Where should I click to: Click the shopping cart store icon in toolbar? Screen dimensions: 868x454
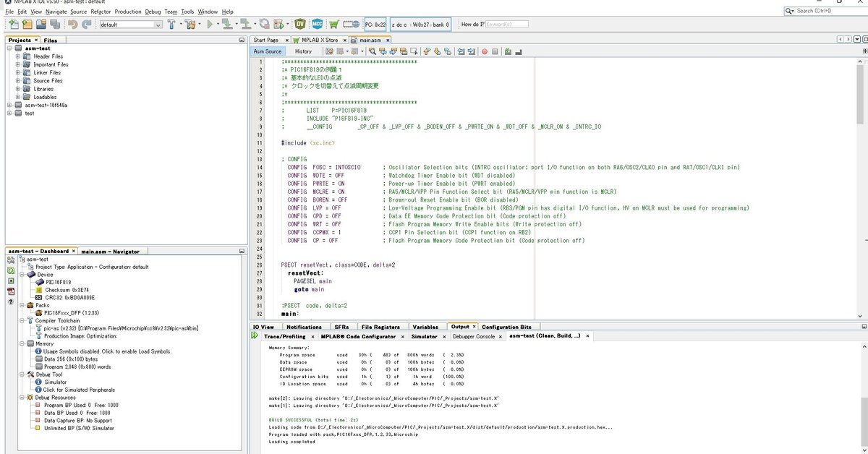[334, 25]
